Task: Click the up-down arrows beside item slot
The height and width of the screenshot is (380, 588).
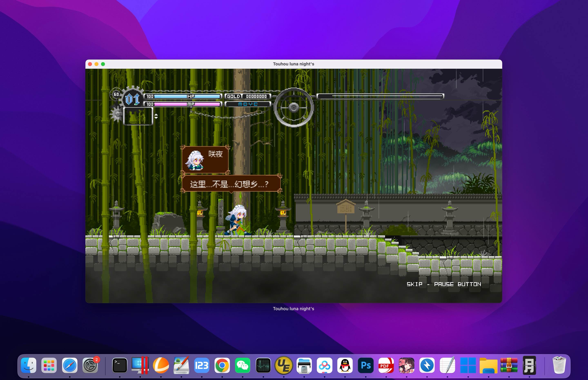Action: [x=156, y=116]
